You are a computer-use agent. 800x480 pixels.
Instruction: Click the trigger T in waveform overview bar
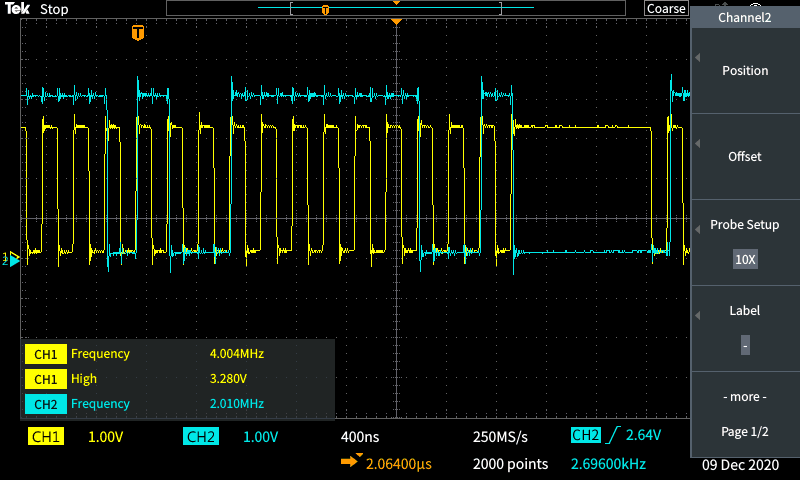tap(325, 10)
